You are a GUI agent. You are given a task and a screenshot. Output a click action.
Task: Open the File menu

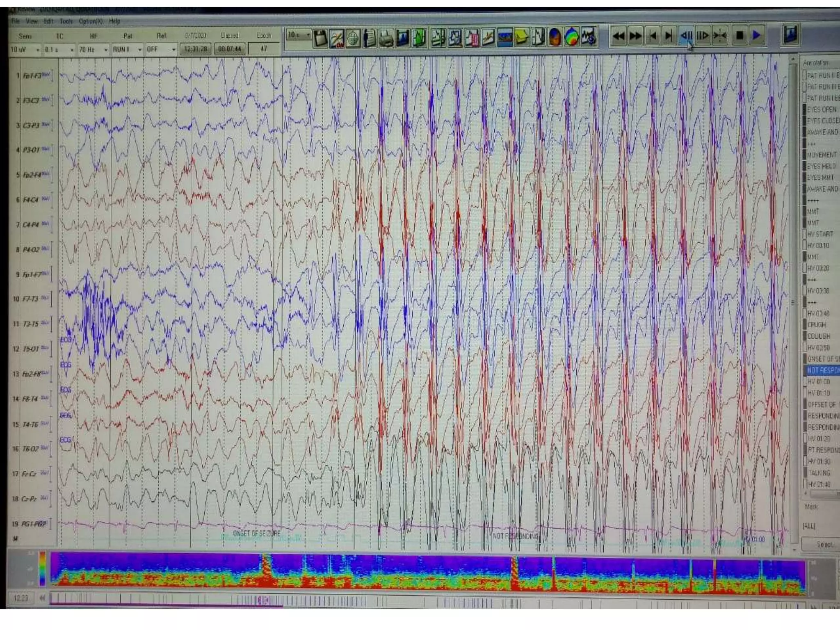[16, 21]
